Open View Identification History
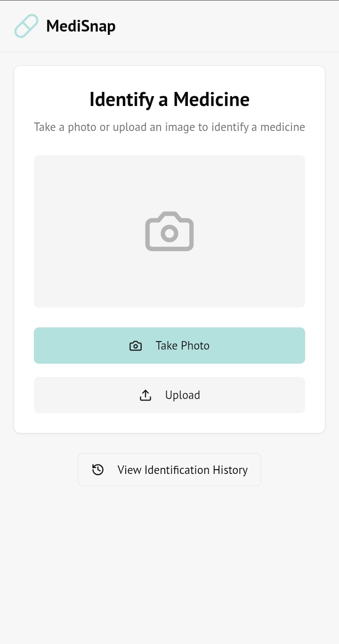339x644 pixels. tap(169, 470)
